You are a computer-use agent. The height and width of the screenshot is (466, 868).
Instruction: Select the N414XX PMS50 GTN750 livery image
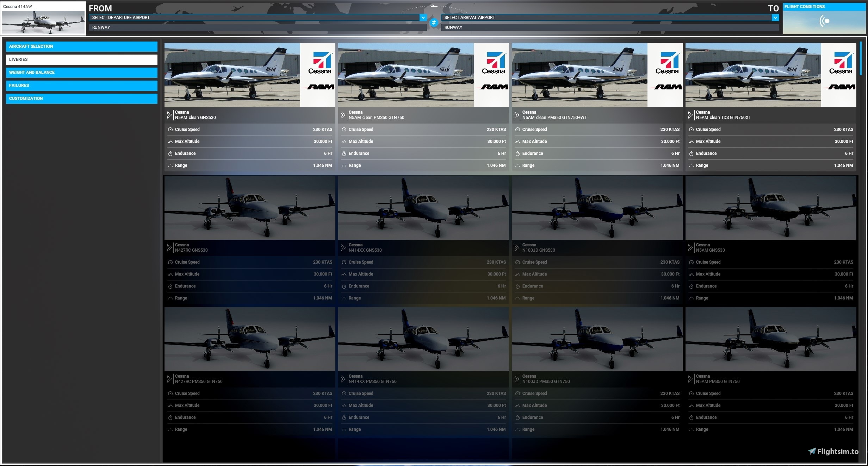tap(423, 339)
